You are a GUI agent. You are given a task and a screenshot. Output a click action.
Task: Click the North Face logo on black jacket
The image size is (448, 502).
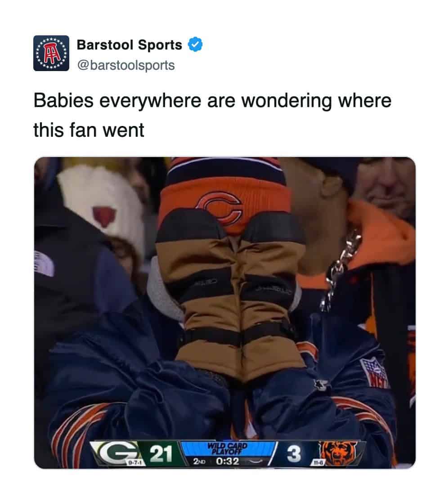[43, 263]
